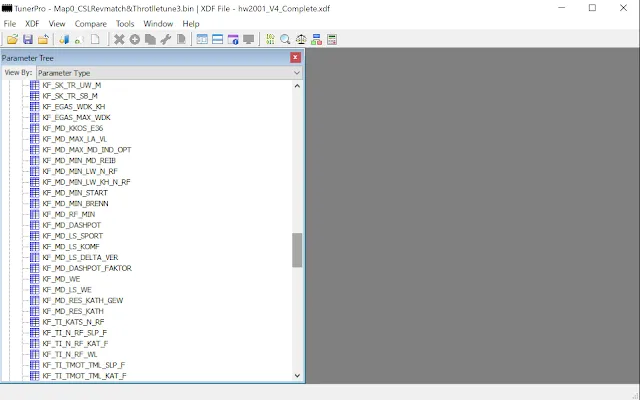Click the parameter tree scrollbar thumb

pyautogui.click(x=297, y=250)
